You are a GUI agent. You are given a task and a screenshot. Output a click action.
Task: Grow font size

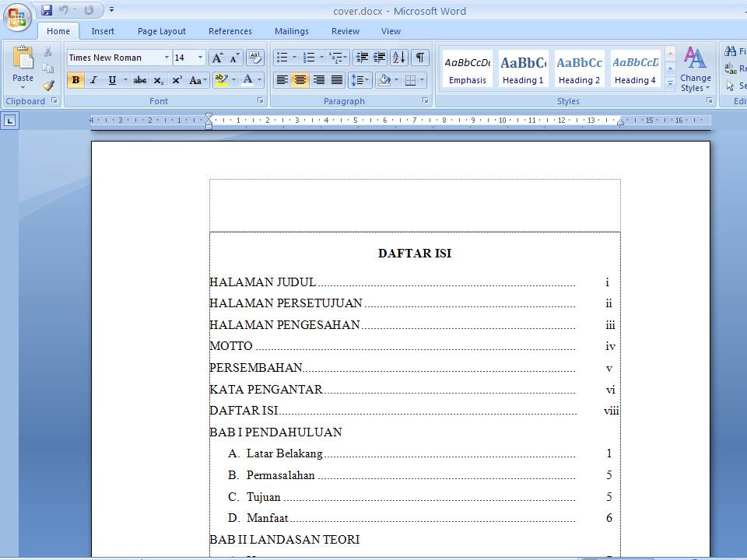tap(217, 58)
